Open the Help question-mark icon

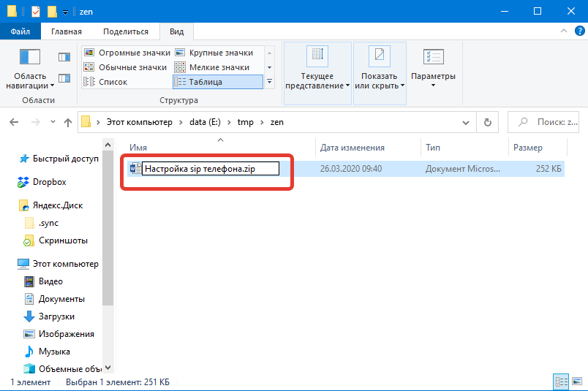579,31
